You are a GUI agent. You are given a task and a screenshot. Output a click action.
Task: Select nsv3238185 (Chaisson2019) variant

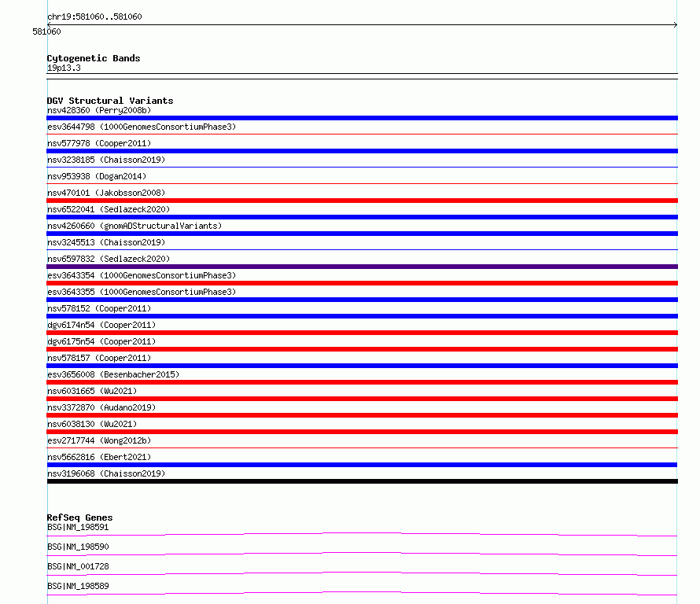click(106, 160)
